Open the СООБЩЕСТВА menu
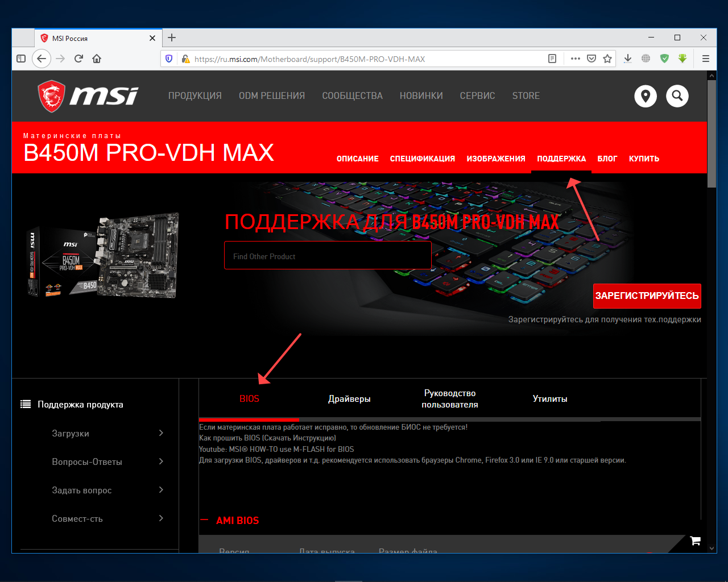This screenshot has width=728, height=582. (x=353, y=95)
